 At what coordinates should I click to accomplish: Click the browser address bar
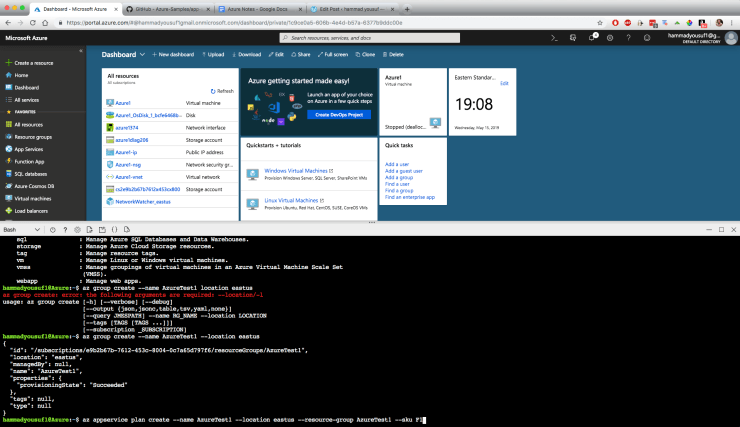tap(326, 23)
